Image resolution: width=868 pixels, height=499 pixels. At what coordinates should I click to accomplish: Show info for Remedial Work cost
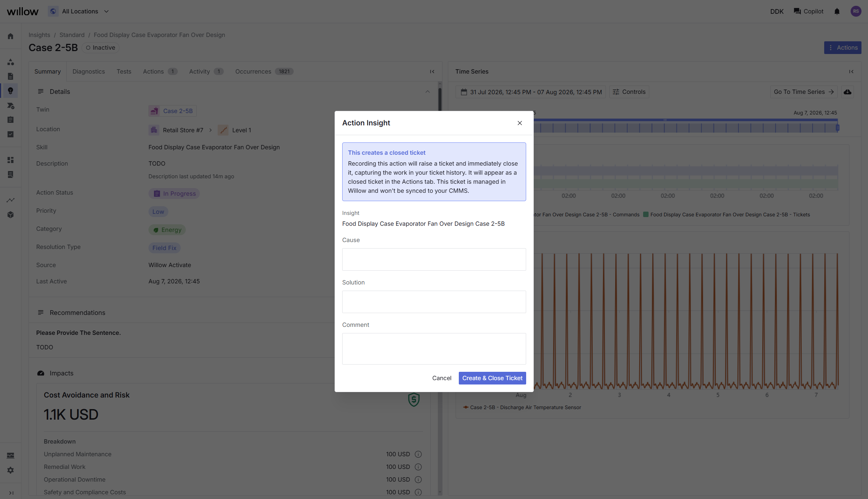[x=418, y=467]
